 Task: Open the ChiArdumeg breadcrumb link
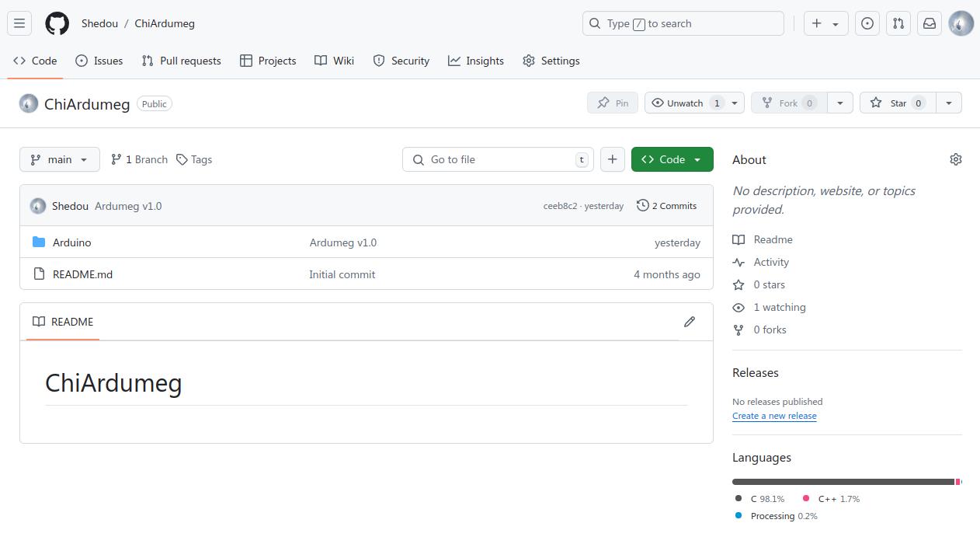165,23
